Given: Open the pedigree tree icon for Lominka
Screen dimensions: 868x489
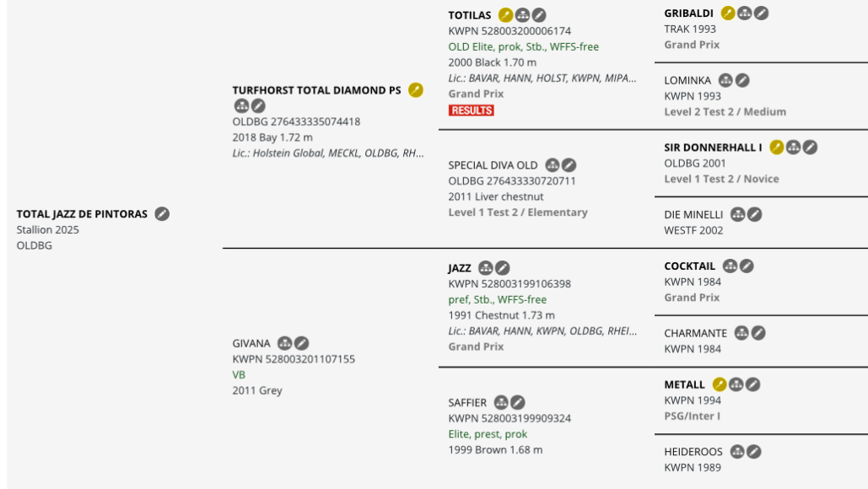Looking at the screenshot, I should tap(725, 81).
